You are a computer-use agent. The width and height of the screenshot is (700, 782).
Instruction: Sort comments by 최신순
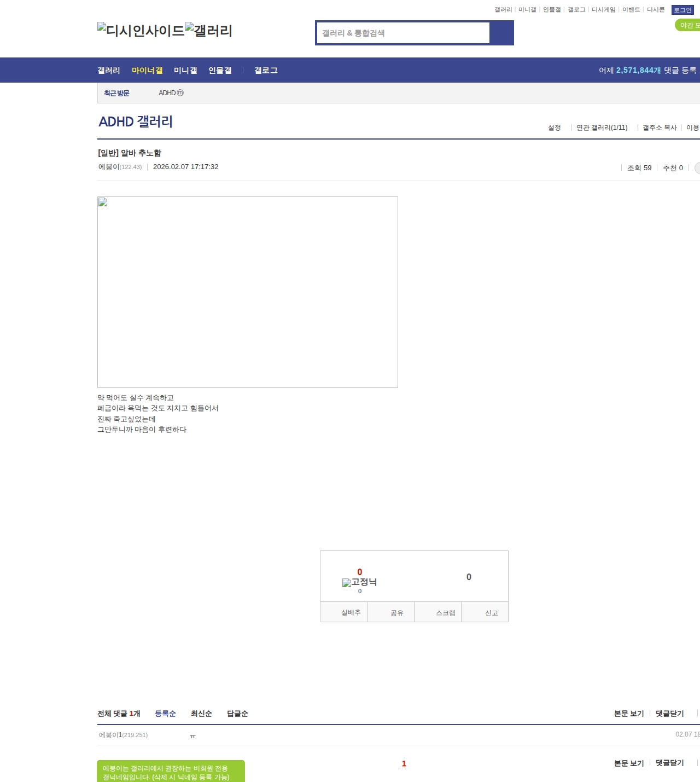pyautogui.click(x=201, y=714)
